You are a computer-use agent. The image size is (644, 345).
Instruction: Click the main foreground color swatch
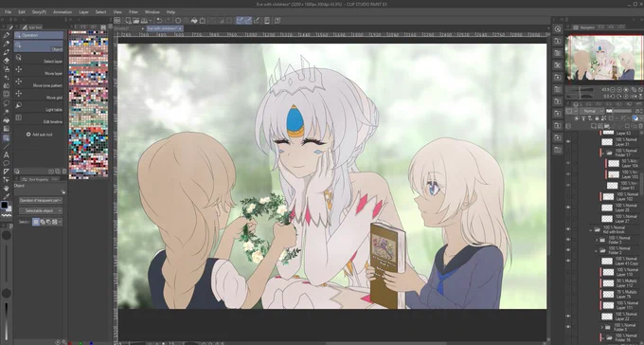pyautogui.click(x=4, y=205)
